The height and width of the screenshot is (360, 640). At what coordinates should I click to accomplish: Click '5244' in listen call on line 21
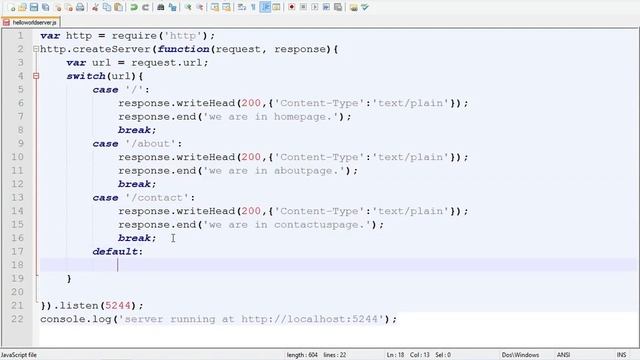point(118,306)
